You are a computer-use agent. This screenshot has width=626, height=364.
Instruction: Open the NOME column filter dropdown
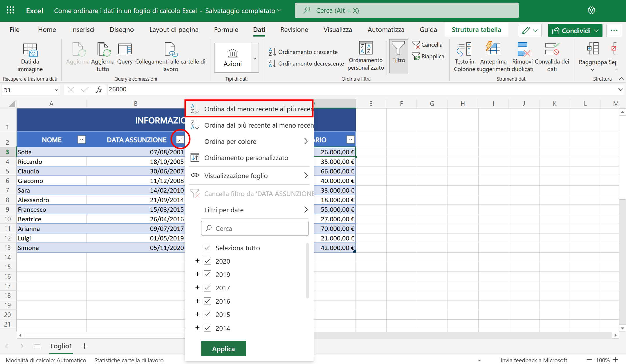coord(81,140)
